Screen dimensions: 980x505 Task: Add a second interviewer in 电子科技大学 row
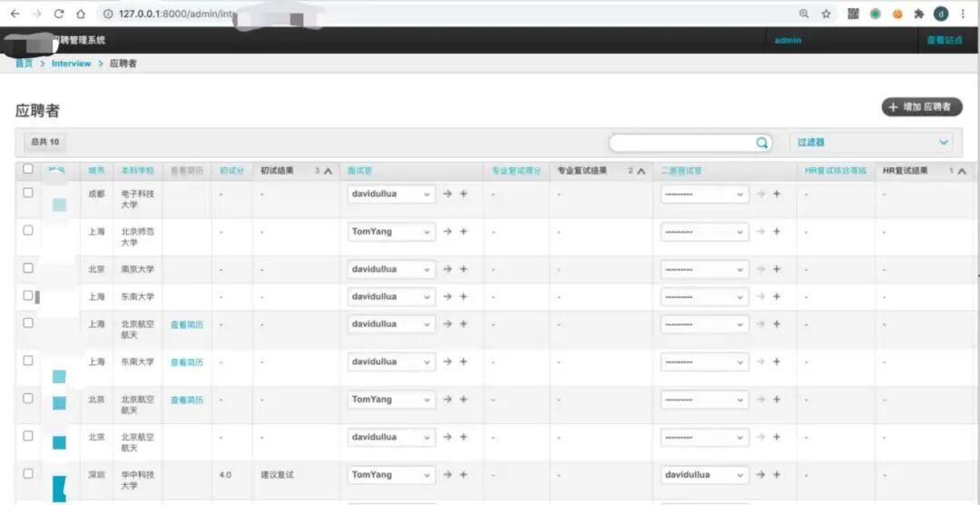[776, 194]
